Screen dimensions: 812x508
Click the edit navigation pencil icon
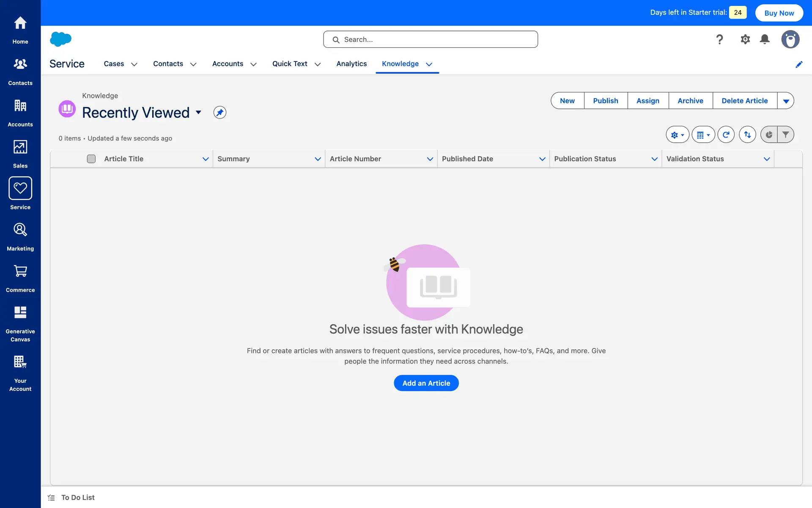coord(798,64)
